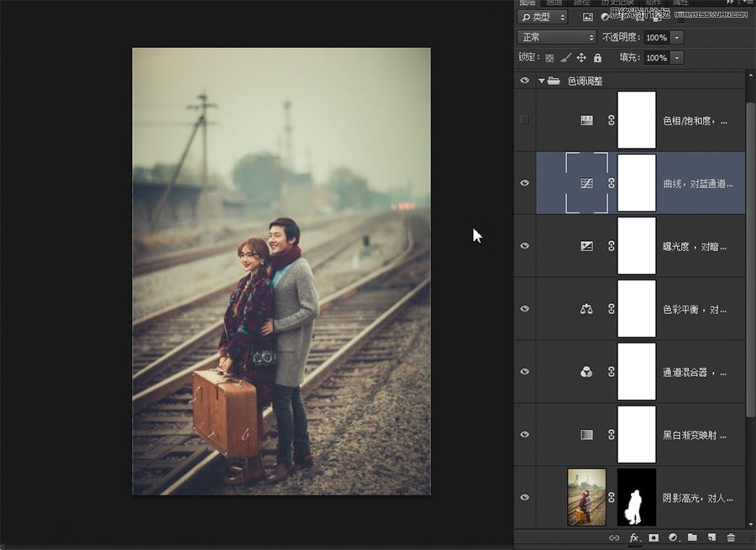This screenshot has width=756, height=550.
Task: Select the photo thumbnail of 阴影高光 layer
Action: click(587, 497)
